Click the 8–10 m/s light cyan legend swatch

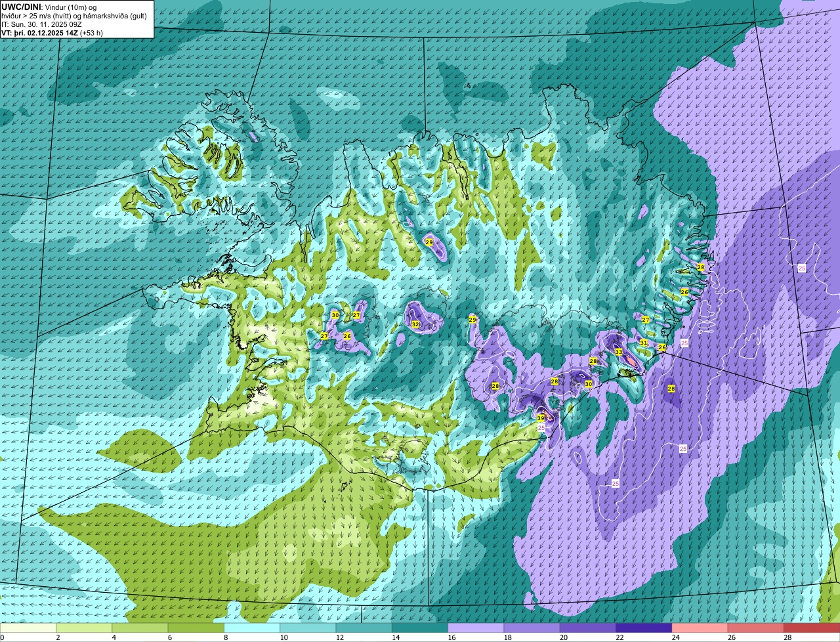point(252,628)
